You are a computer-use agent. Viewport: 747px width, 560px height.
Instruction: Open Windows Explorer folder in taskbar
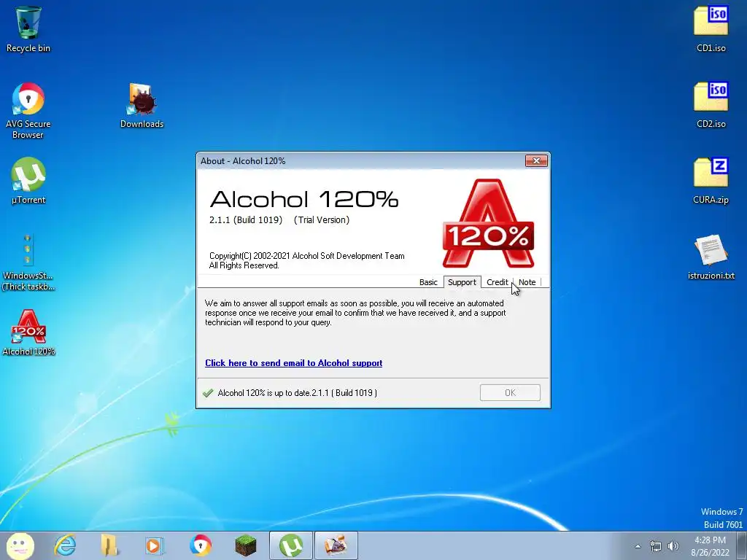point(109,545)
